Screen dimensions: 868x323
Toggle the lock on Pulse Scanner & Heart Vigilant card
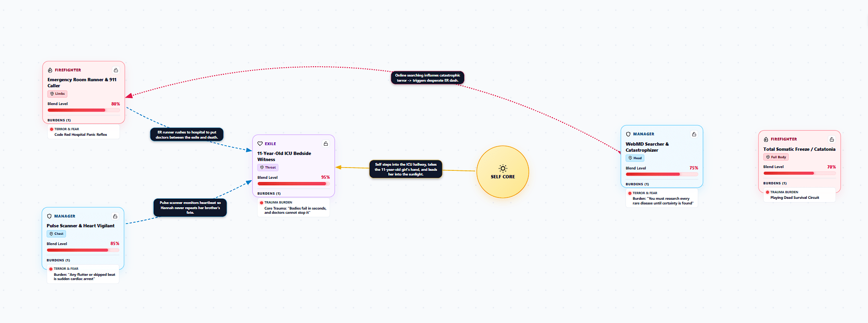(115, 216)
